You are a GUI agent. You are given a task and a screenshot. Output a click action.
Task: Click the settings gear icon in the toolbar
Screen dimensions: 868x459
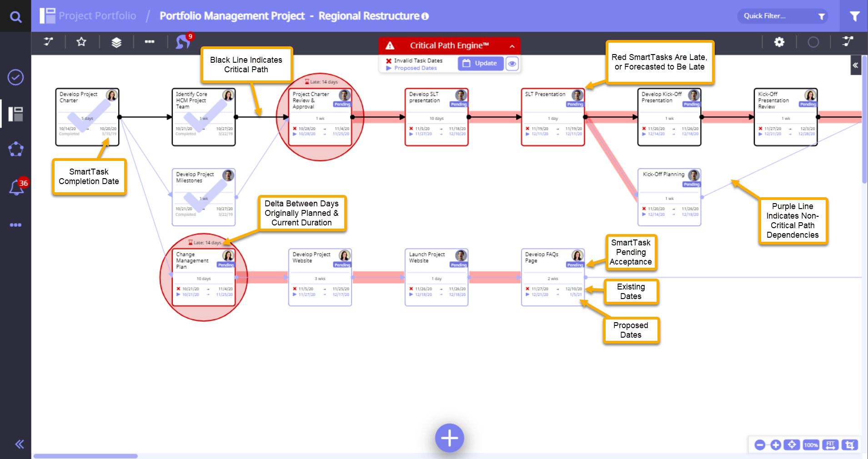tap(779, 42)
